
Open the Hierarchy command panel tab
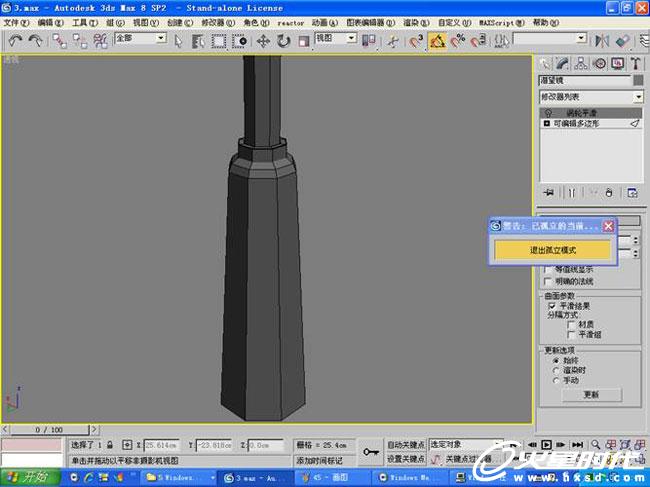(581, 63)
